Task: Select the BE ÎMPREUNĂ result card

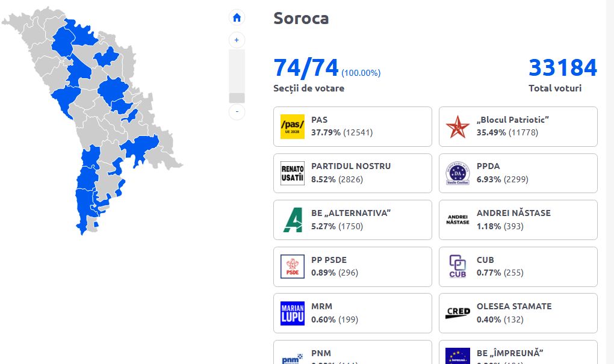Action: coord(518,352)
